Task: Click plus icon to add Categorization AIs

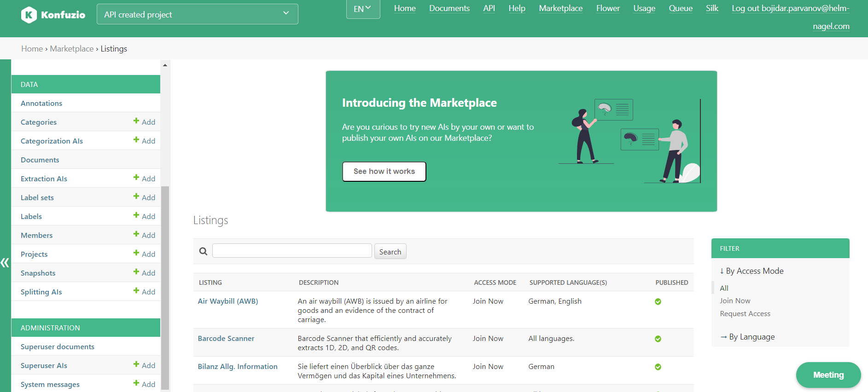Action: pos(136,140)
